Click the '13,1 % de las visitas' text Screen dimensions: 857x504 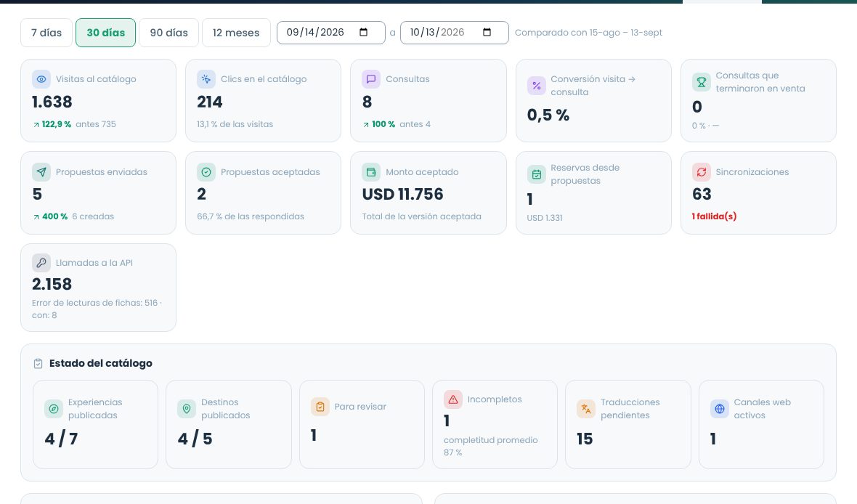click(235, 124)
